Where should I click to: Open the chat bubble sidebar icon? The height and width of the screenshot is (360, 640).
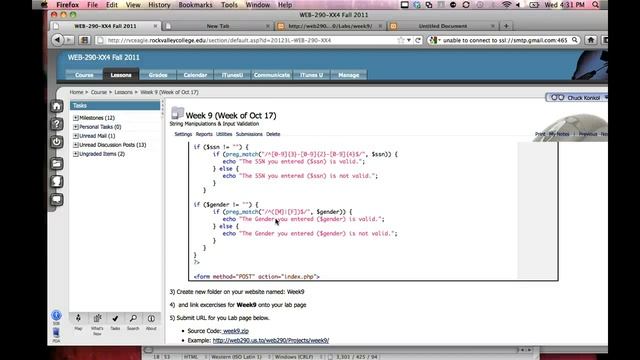tap(56, 200)
